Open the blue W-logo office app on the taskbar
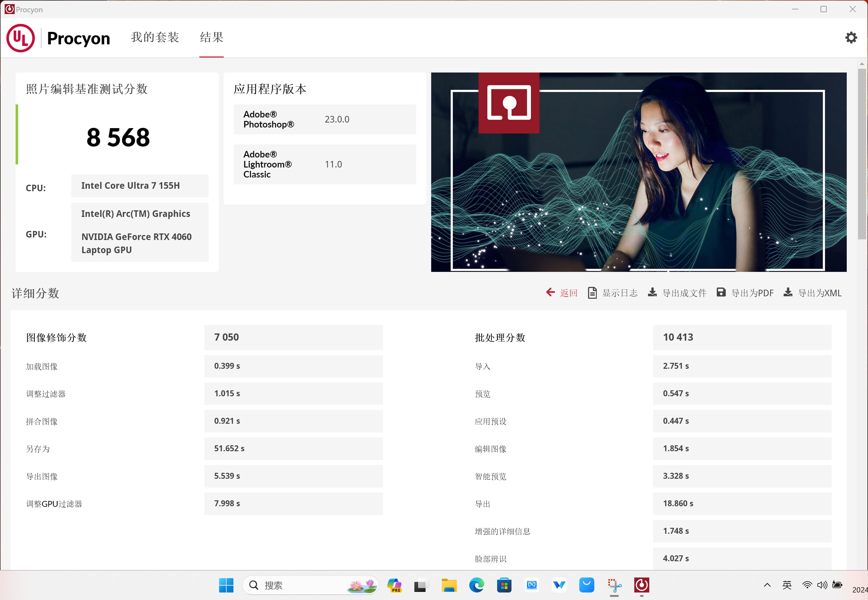 559,585
